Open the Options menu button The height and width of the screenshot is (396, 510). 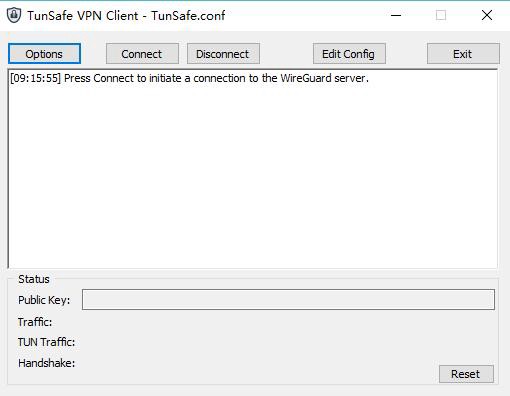click(x=44, y=54)
